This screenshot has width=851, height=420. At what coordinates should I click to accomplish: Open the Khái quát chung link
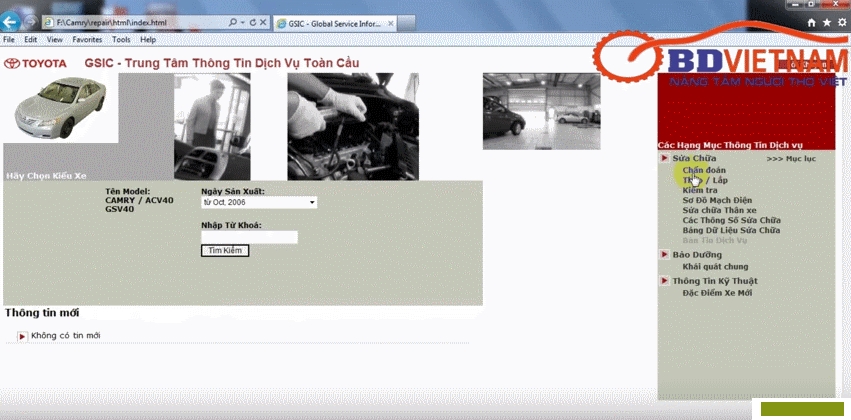[715, 266]
